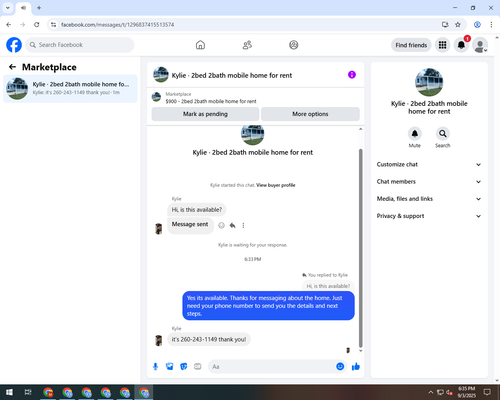Open the notifications bell

[461, 45]
